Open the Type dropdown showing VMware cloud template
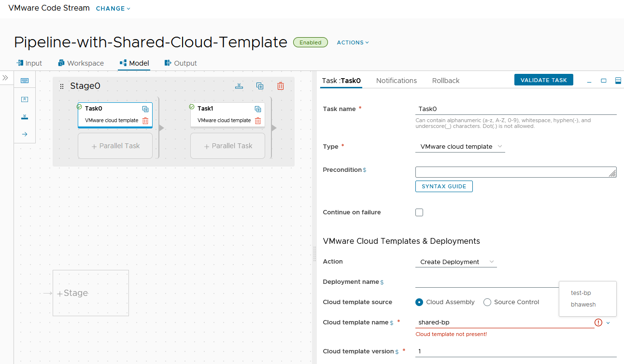 460,147
